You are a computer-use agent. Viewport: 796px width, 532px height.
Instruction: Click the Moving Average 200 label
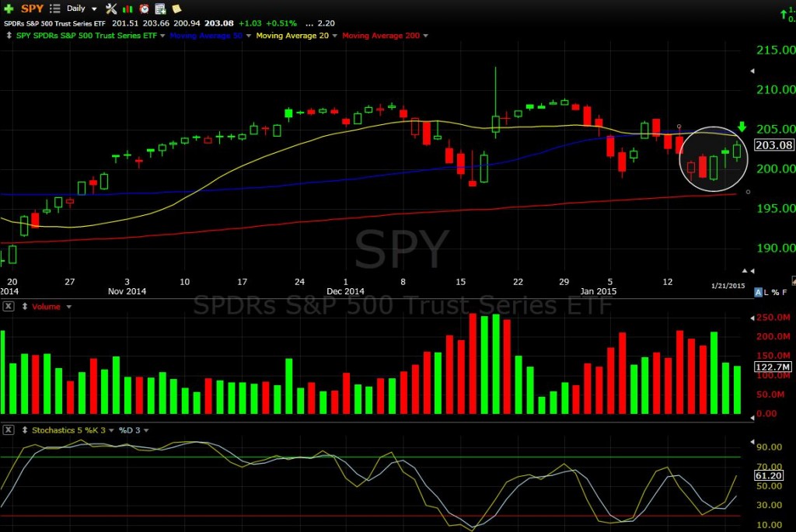pos(381,36)
